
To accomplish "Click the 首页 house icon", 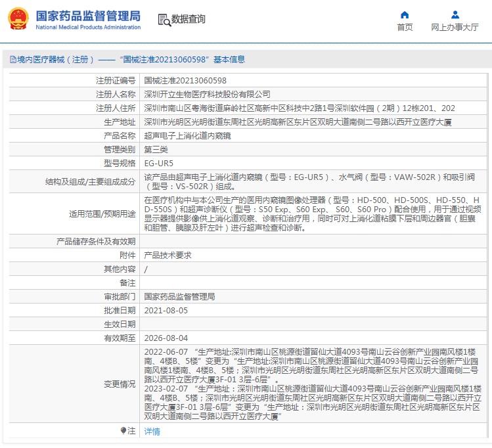I will 405,14.
